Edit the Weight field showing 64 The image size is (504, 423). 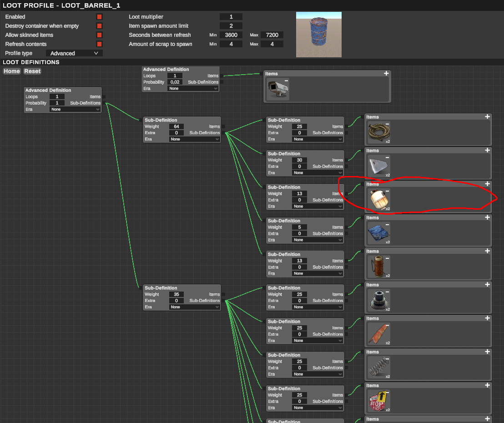coord(176,126)
